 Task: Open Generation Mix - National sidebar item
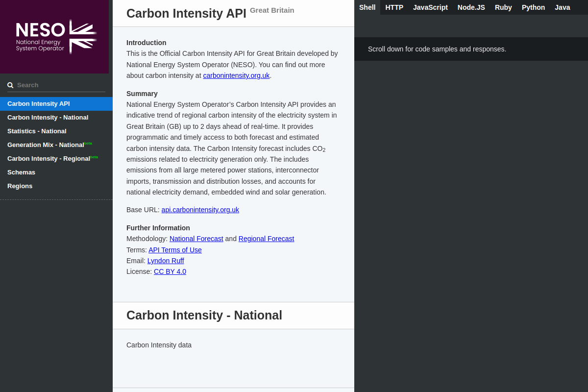[56, 145]
